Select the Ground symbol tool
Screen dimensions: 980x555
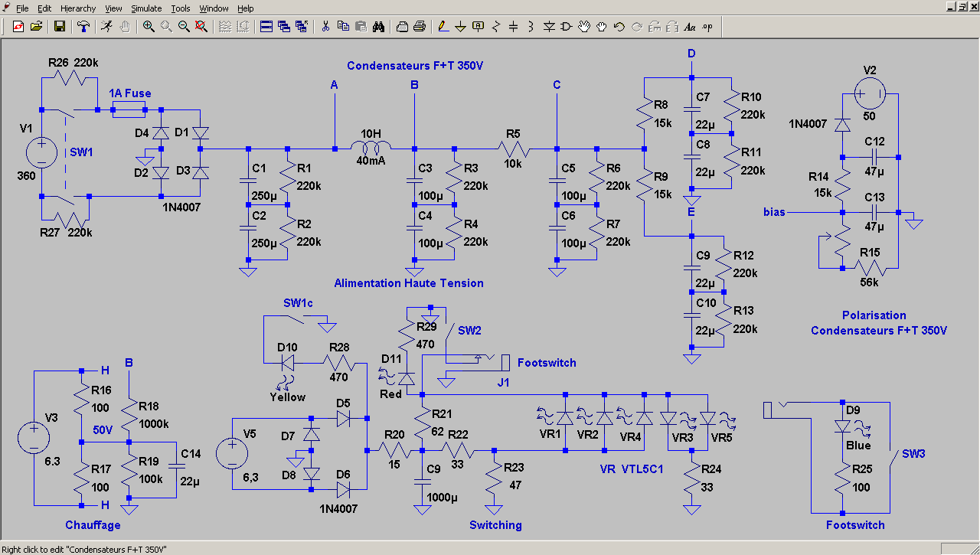[460, 26]
